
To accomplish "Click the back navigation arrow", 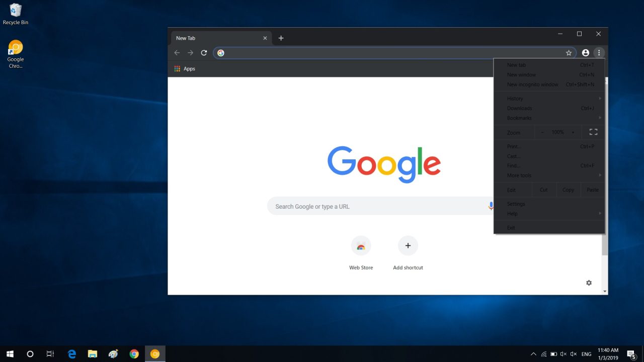I will (177, 52).
